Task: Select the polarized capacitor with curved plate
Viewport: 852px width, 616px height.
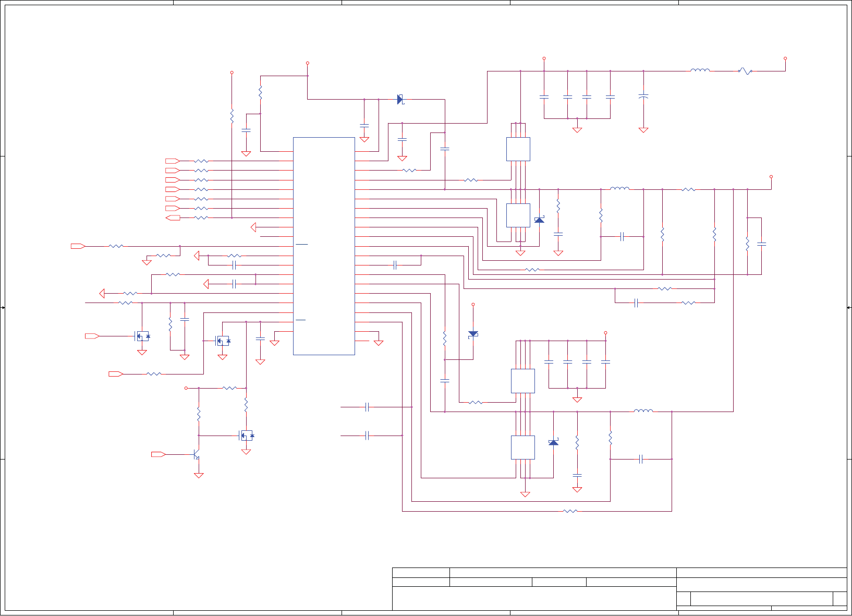Action: (x=643, y=96)
